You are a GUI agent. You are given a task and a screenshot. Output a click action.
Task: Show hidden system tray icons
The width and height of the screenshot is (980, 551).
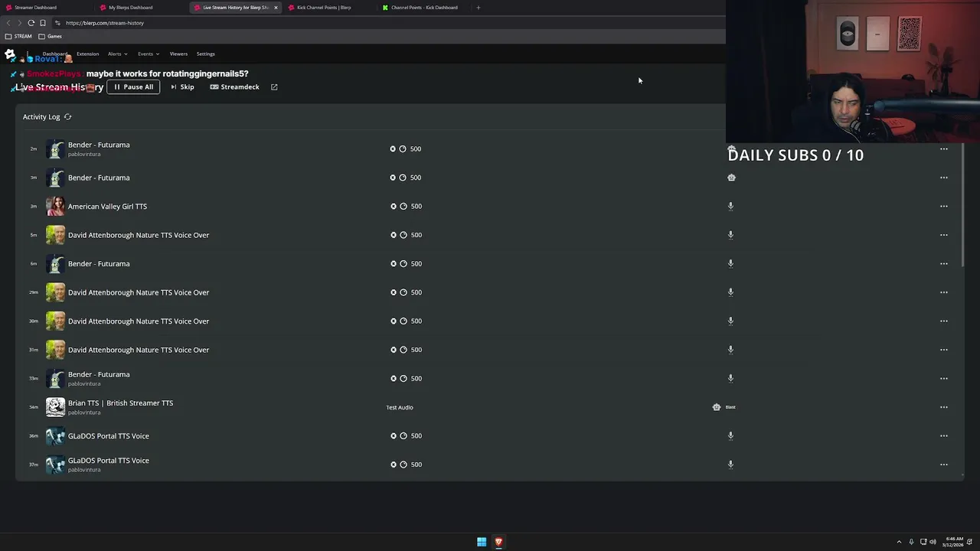coord(899,542)
